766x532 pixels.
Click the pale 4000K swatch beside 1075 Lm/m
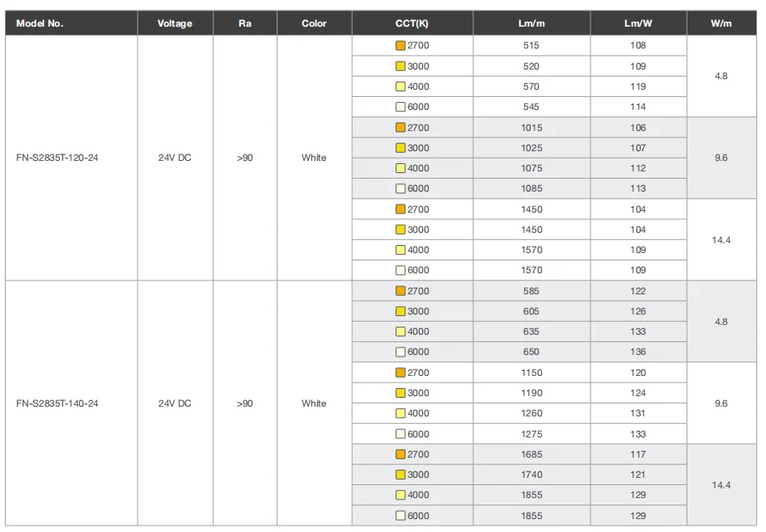click(x=400, y=168)
